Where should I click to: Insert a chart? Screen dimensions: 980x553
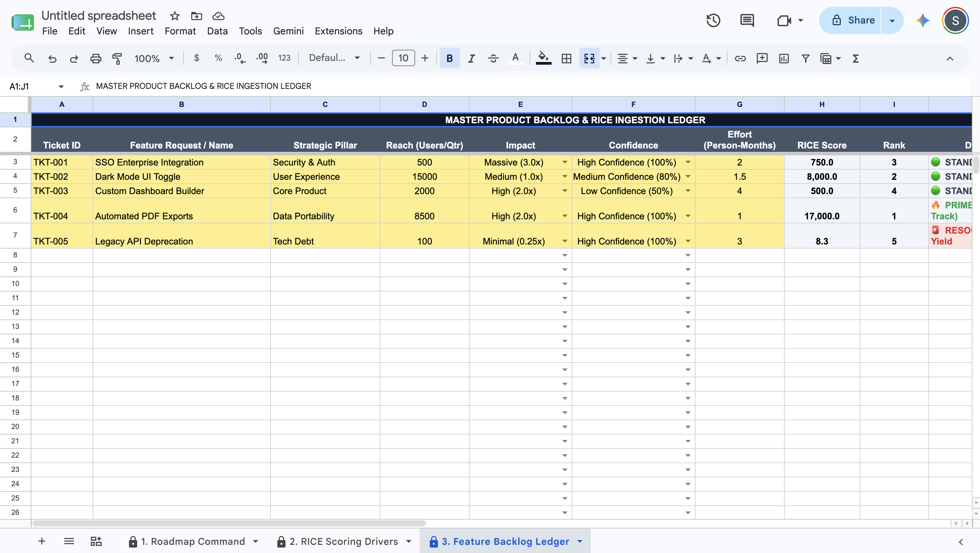[x=784, y=58]
